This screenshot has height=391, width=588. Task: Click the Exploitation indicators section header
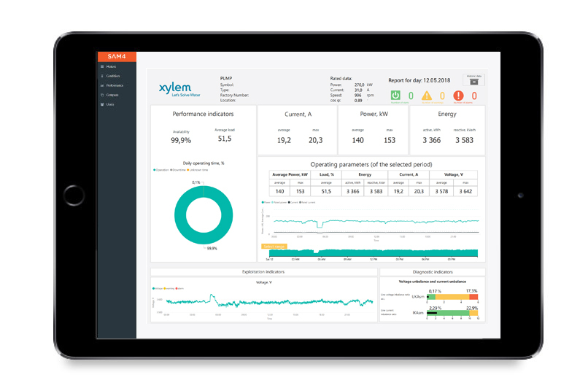click(x=263, y=272)
